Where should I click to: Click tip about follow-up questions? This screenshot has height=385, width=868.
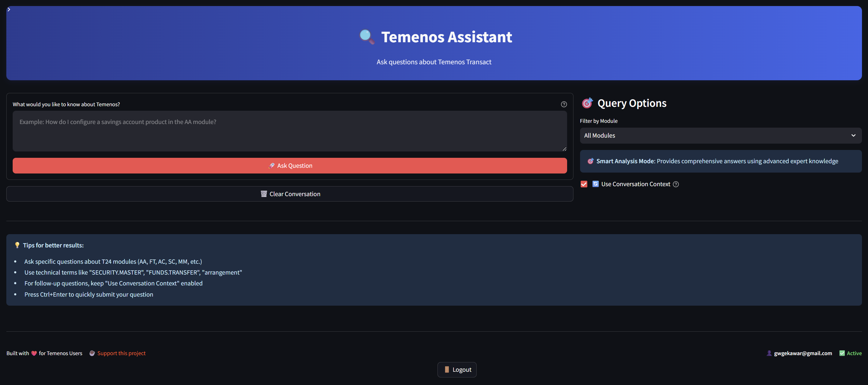click(x=114, y=284)
